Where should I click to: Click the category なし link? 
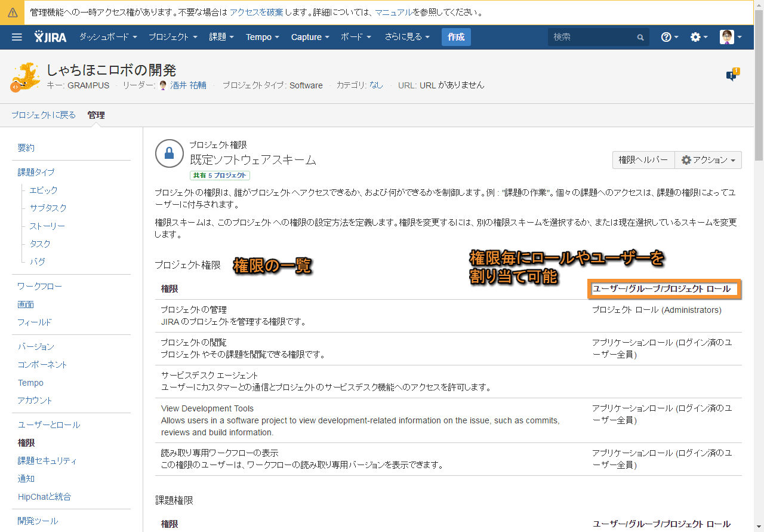pos(376,85)
